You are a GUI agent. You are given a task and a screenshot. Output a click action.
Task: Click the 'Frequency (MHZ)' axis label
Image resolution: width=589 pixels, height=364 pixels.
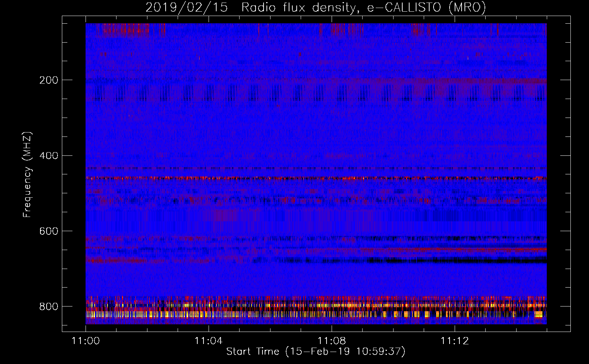pyautogui.click(x=27, y=174)
